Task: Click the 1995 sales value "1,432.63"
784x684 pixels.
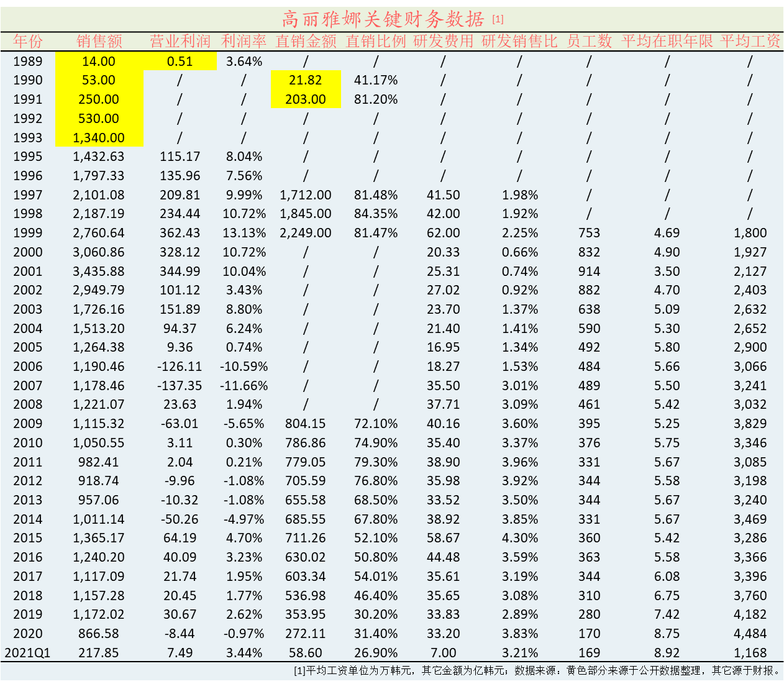Action: (99, 157)
